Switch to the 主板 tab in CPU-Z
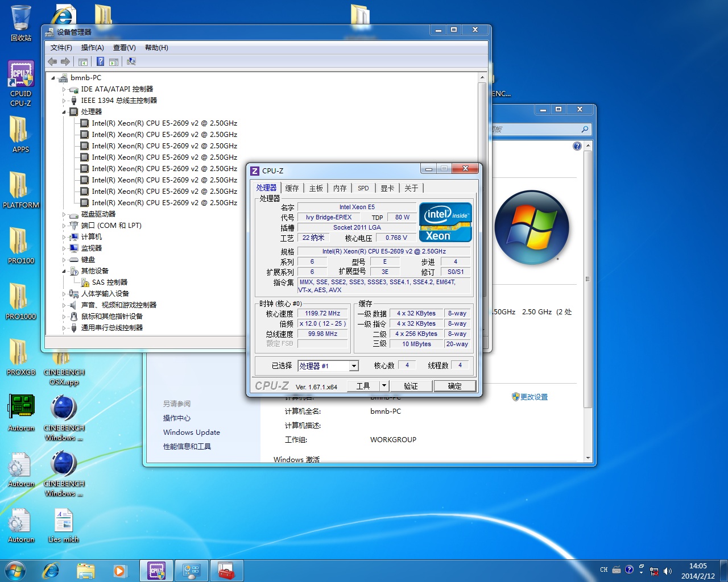Screen dimensions: 728x582 pyautogui.click(x=316, y=188)
